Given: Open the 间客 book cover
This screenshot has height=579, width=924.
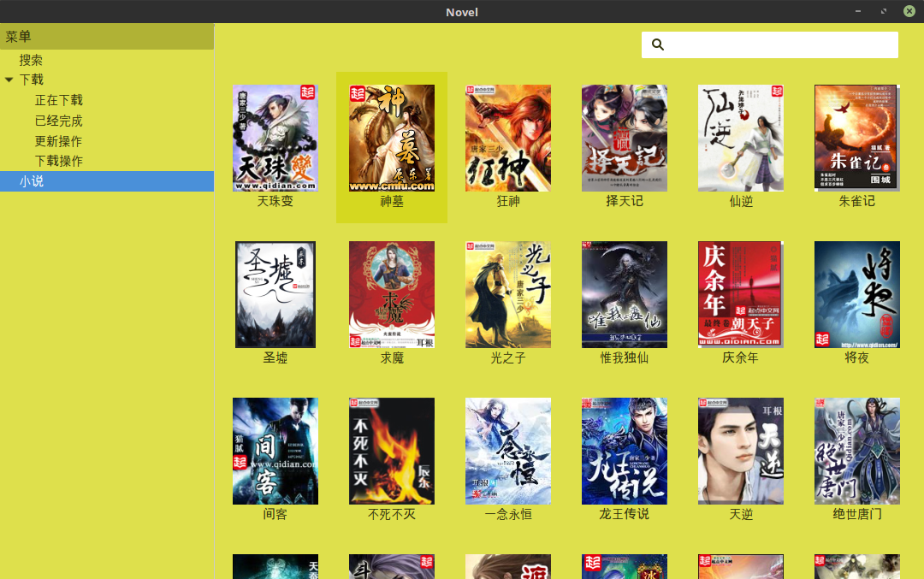Looking at the screenshot, I should [x=275, y=452].
